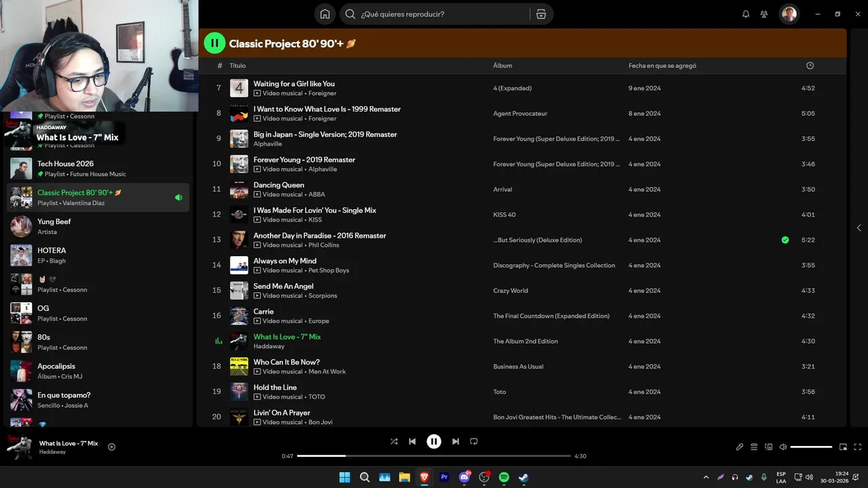Viewport: 868px width, 488px height.
Task: Open the Phil Collins artist link
Action: click(323, 245)
